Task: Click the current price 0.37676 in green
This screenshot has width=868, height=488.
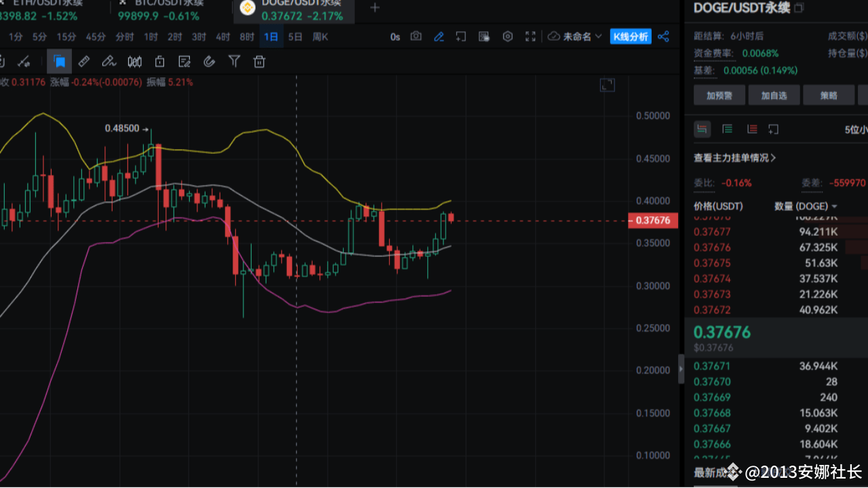Action: pos(722,332)
